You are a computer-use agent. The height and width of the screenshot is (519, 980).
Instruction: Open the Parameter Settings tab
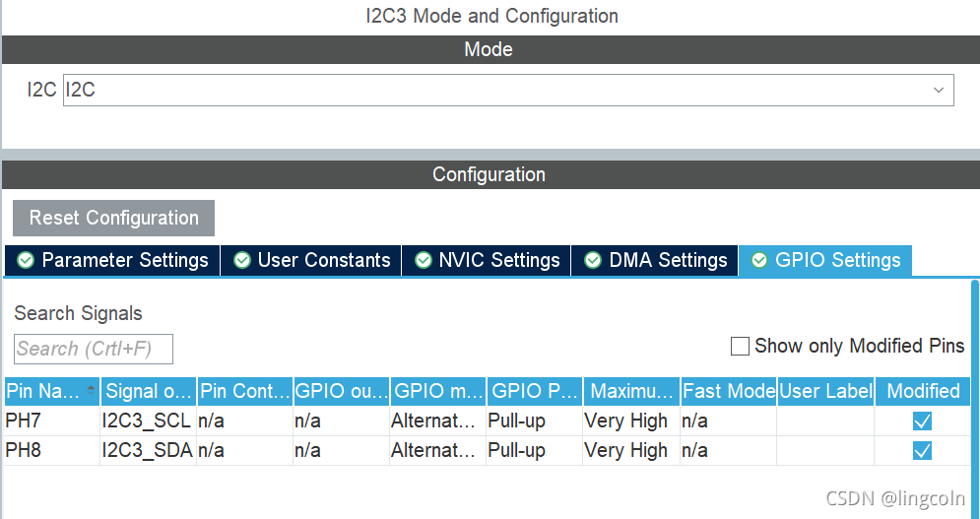pyautogui.click(x=112, y=260)
